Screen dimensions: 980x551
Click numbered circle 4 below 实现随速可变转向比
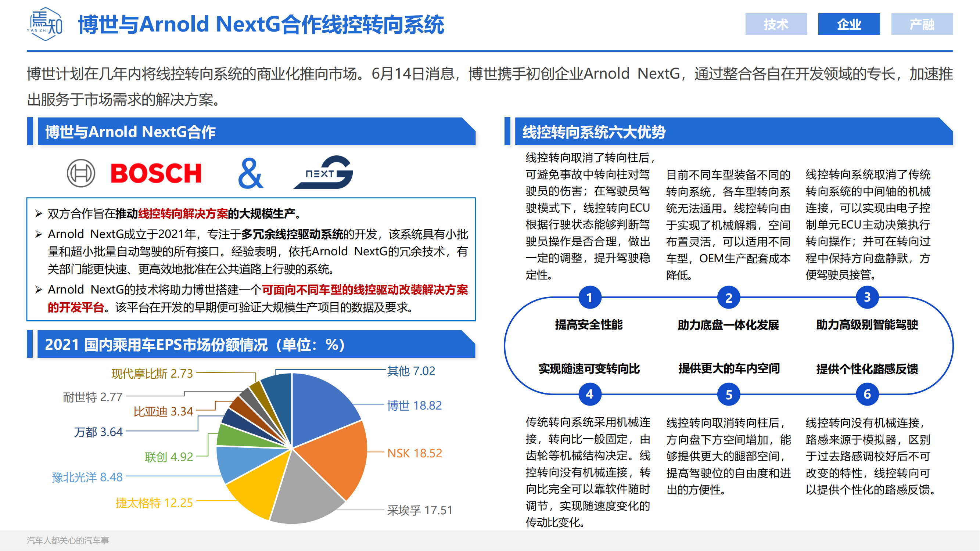click(x=590, y=394)
